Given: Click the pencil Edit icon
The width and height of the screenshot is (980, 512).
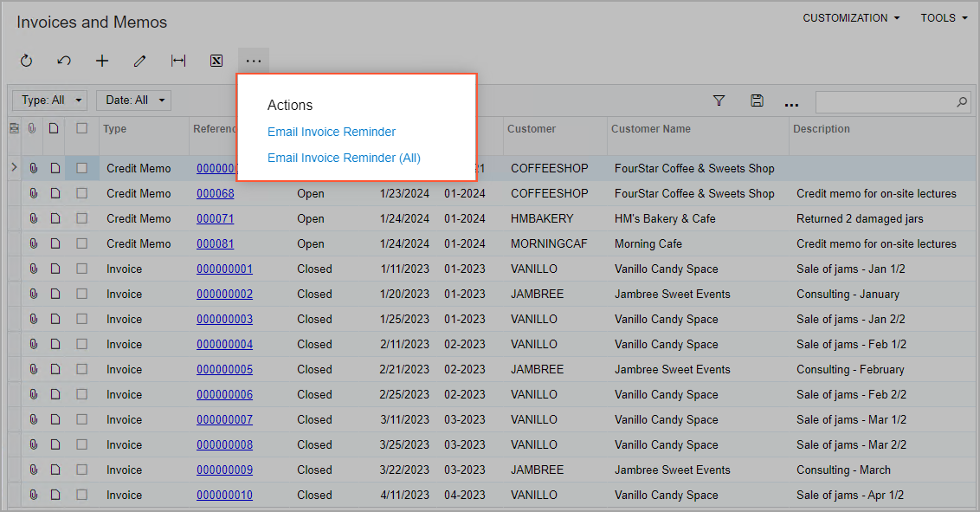Looking at the screenshot, I should point(139,61).
